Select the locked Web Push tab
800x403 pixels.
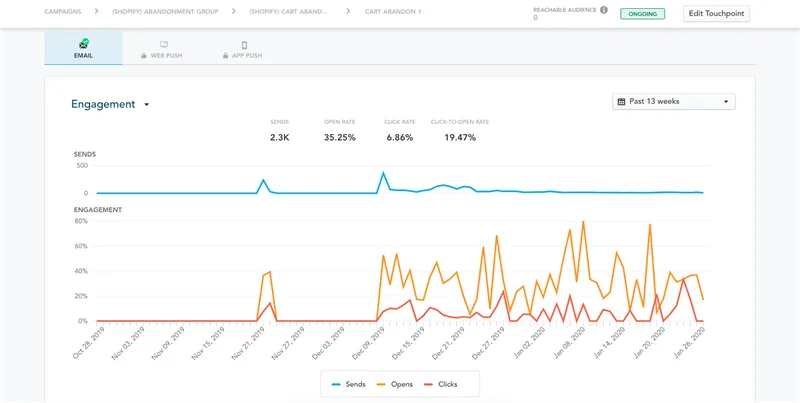click(x=161, y=48)
